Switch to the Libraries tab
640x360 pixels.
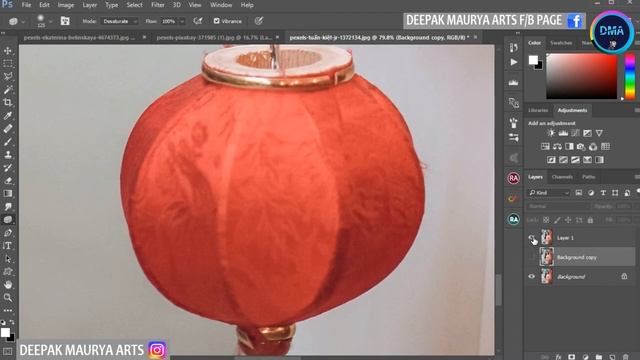pos(538,110)
